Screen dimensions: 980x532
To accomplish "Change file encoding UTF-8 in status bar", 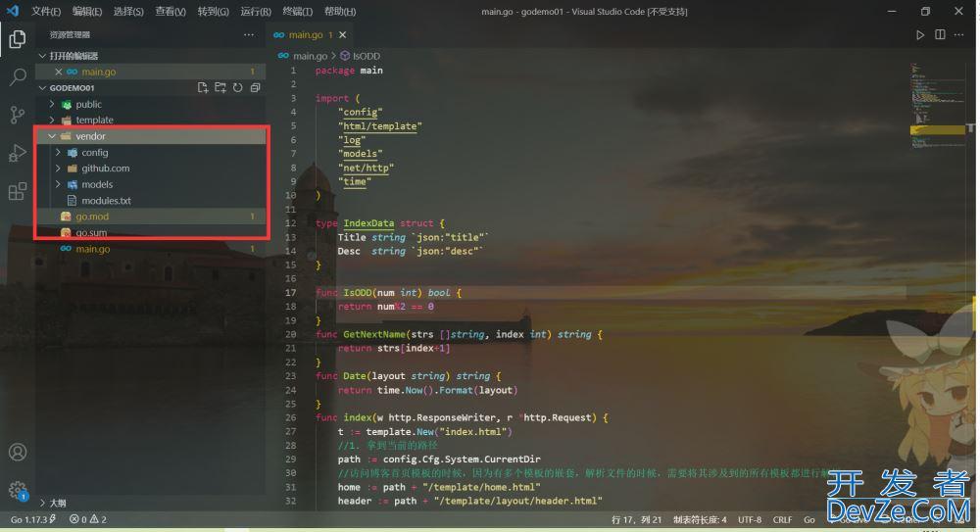I will tap(750, 519).
